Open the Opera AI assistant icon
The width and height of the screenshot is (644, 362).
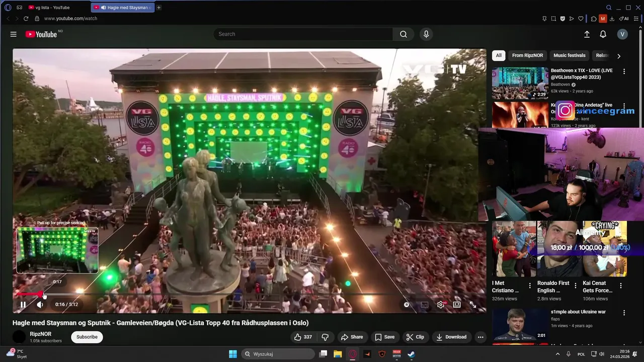624,19
